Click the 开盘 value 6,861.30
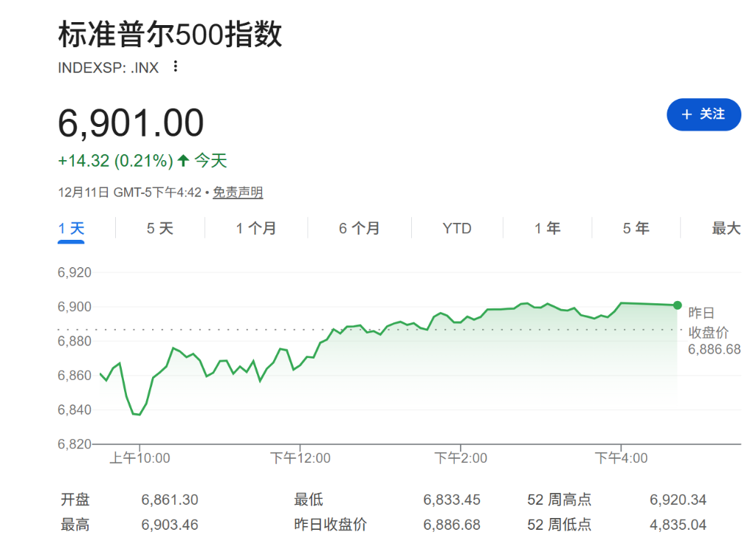The image size is (756, 549). pyautogui.click(x=170, y=500)
